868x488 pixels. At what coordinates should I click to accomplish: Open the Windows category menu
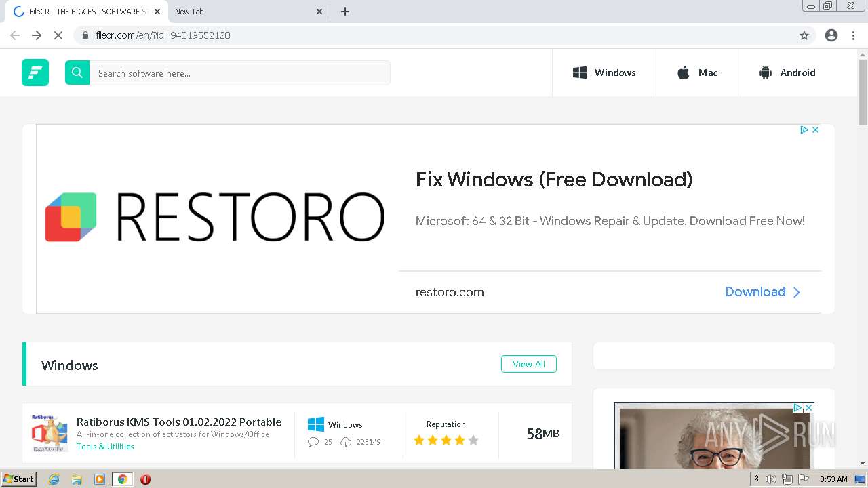click(604, 73)
